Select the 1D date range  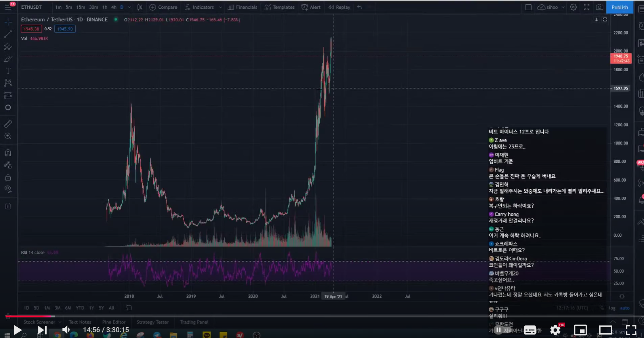tap(27, 308)
